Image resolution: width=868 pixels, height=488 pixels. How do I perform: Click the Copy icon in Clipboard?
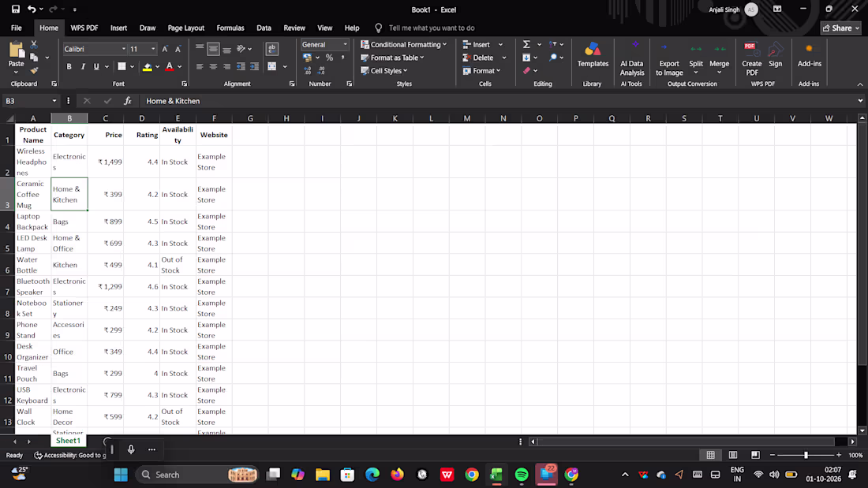[x=34, y=58]
